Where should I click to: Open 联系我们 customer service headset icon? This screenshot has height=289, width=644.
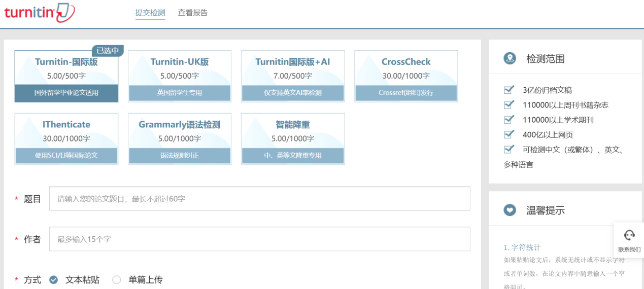tap(629, 235)
